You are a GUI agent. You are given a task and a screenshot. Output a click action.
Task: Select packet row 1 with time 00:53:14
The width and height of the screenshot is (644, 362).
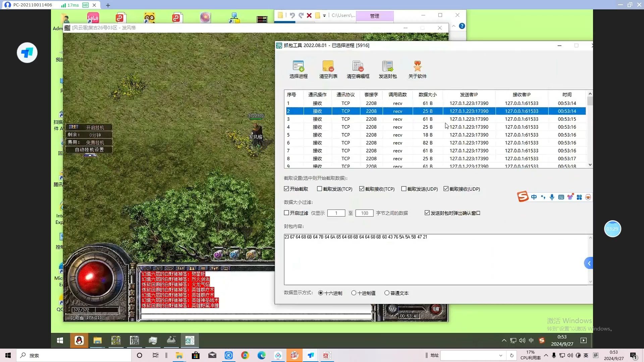[436, 103]
